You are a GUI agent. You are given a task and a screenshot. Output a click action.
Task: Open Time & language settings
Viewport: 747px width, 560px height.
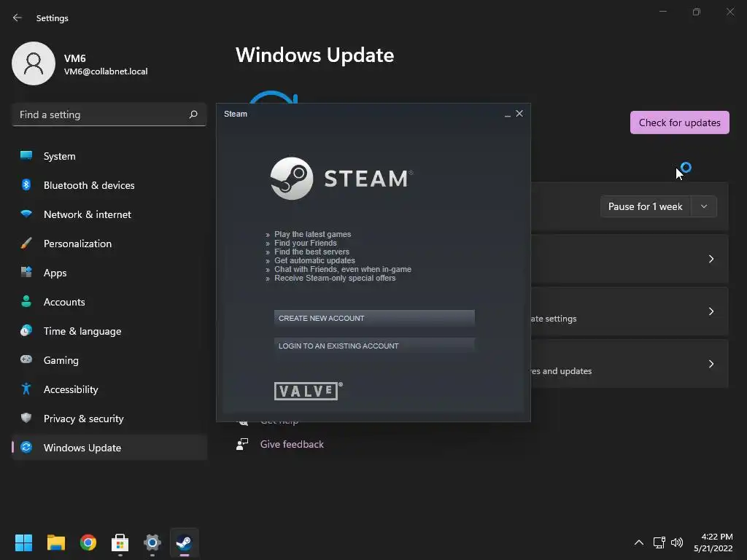[109, 331]
